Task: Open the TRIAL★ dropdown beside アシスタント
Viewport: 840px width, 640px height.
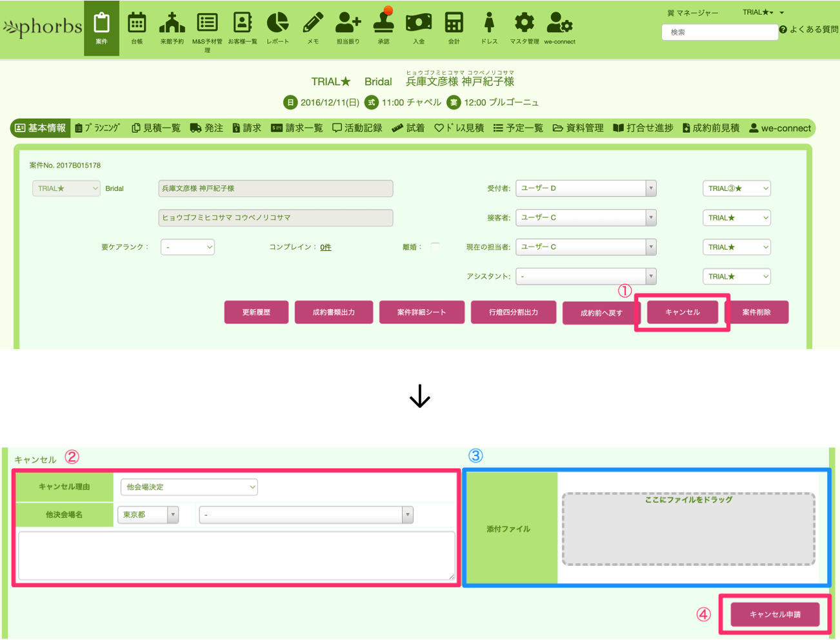Action: point(736,276)
